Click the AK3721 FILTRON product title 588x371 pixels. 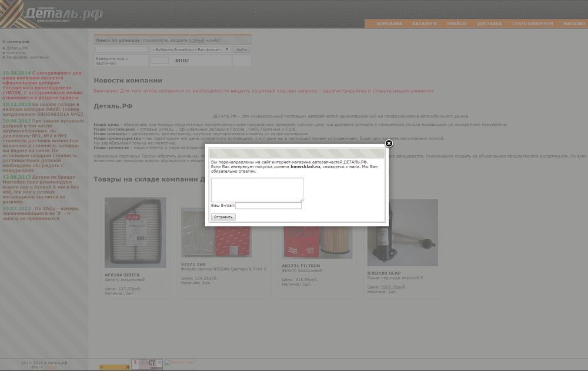click(300, 266)
